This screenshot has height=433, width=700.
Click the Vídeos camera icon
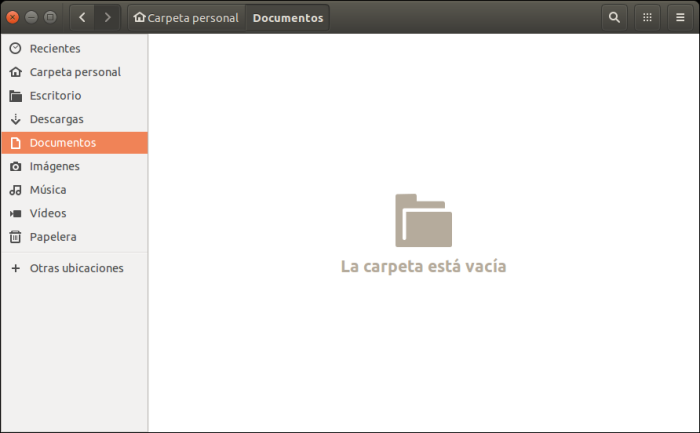click(15, 213)
